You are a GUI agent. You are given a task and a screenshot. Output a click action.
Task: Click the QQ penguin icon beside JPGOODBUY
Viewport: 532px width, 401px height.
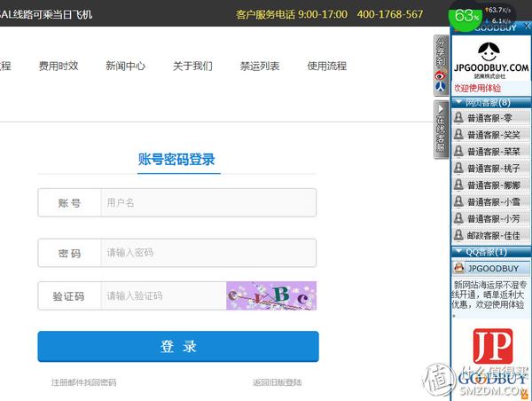point(459,268)
